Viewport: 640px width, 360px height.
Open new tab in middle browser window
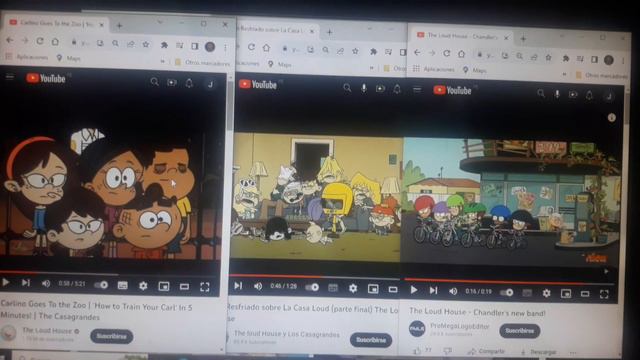(x=329, y=32)
